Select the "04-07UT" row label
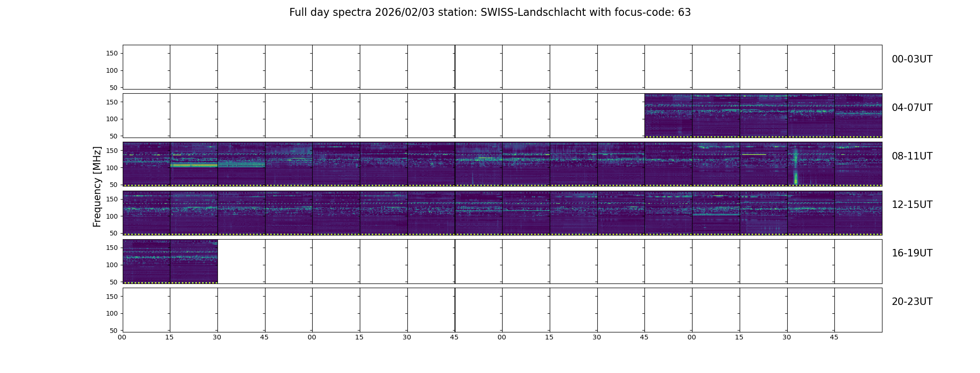980x373 pixels. point(912,108)
